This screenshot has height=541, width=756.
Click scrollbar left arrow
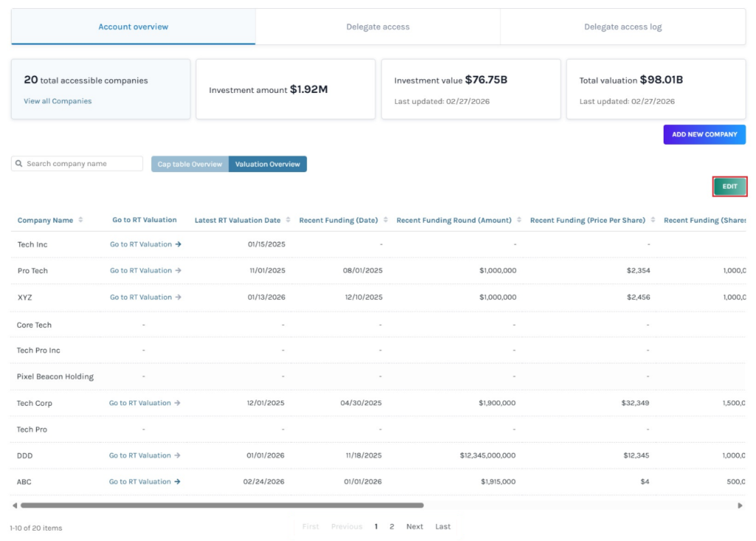coord(15,506)
